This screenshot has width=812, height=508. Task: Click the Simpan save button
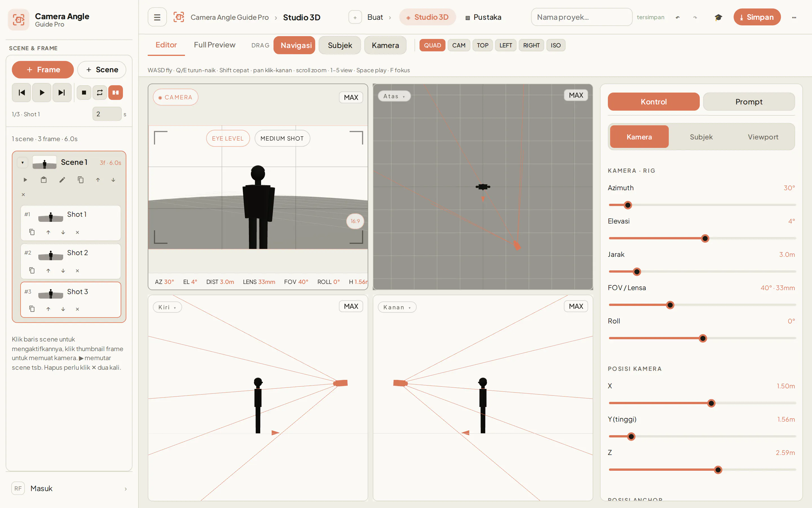[757, 17]
